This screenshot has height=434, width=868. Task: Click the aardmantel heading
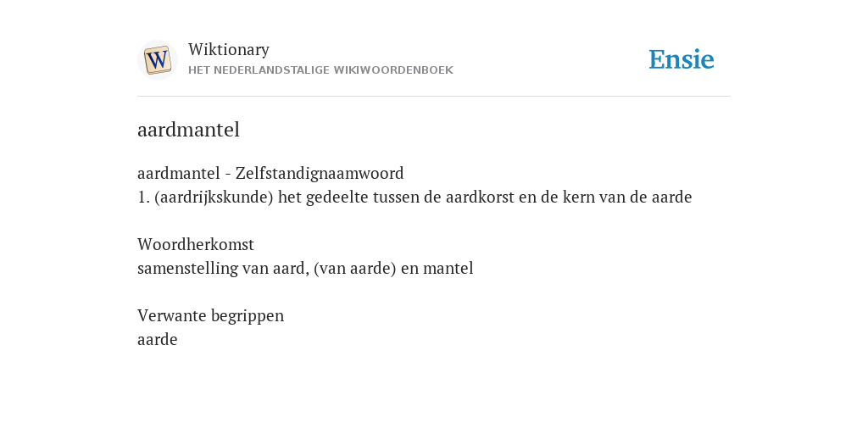tap(188, 130)
